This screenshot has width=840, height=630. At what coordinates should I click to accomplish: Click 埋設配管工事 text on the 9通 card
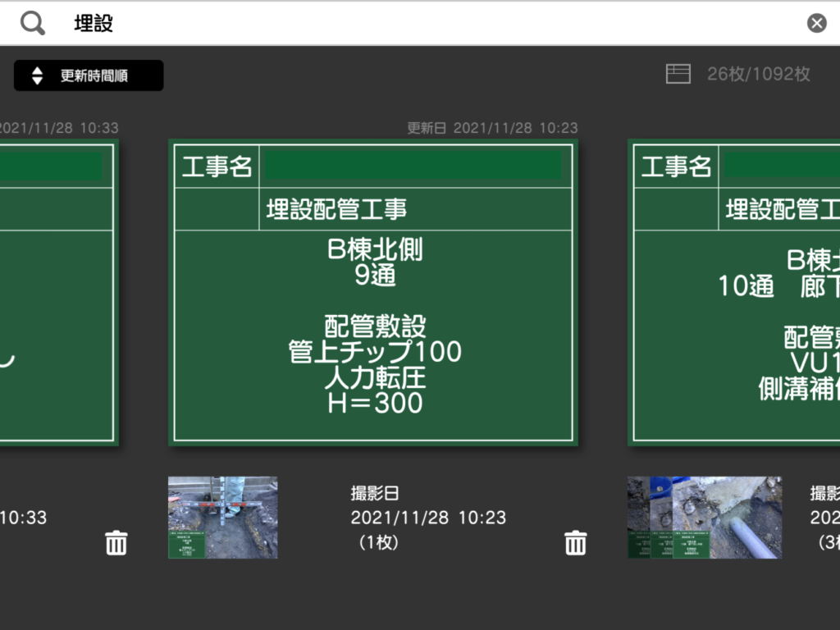[336, 209]
